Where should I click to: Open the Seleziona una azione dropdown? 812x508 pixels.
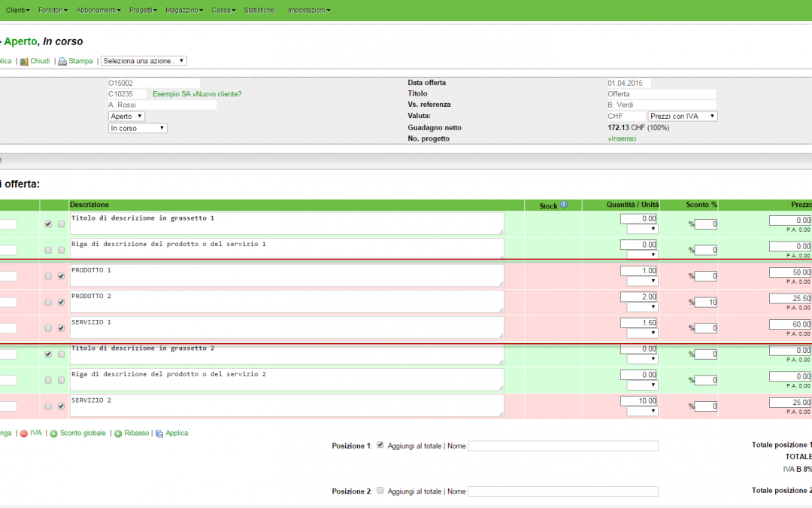click(x=144, y=61)
